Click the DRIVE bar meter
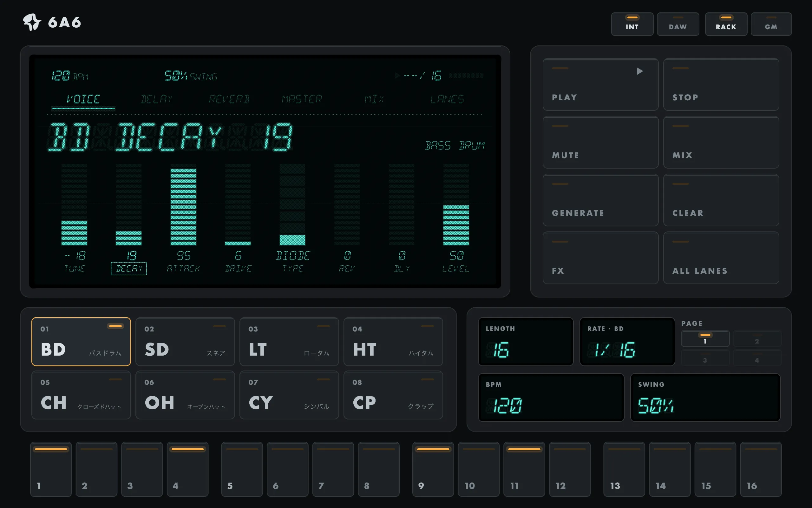This screenshot has width=812, height=508. tap(238, 204)
